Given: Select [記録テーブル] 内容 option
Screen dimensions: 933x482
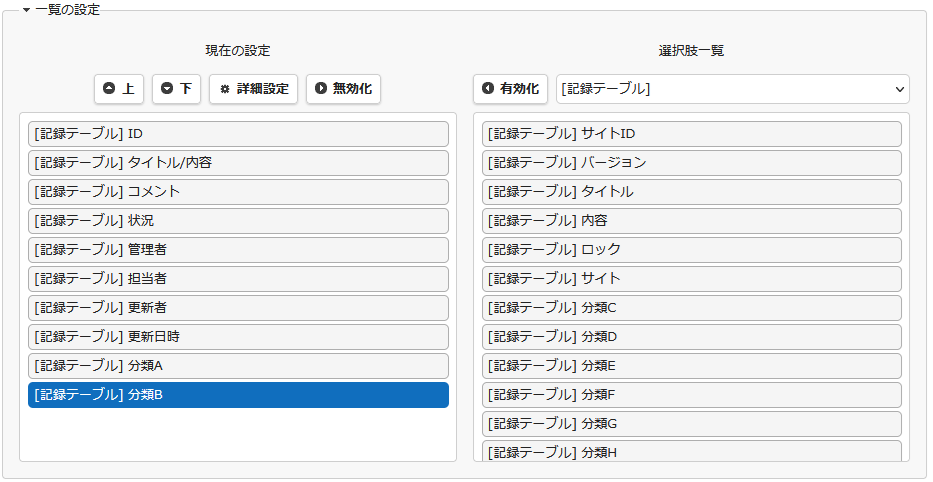Looking at the screenshot, I should pos(691,221).
